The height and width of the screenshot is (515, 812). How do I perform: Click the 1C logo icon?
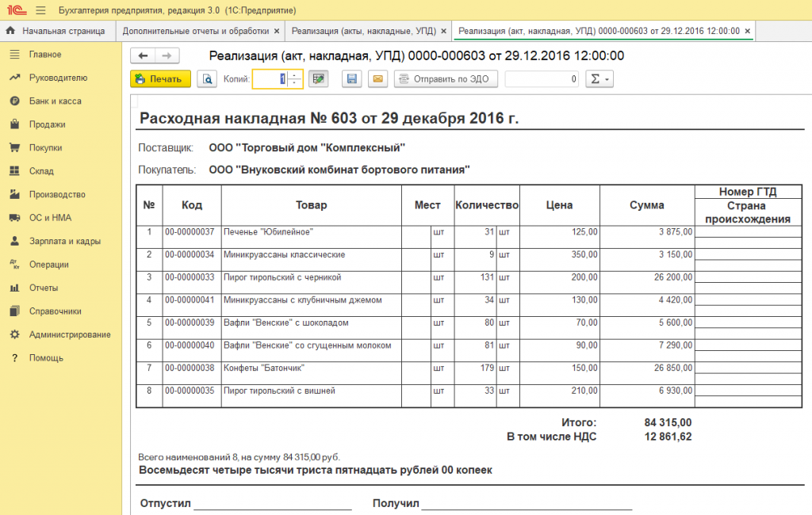point(17,10)
